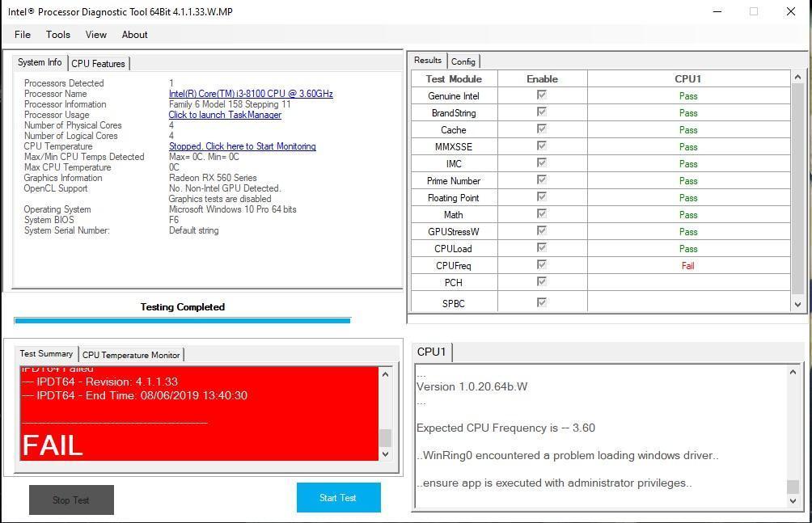Select the Test Summary tab
The height and width of the screenshot is (523, 812).
[46, 353]
